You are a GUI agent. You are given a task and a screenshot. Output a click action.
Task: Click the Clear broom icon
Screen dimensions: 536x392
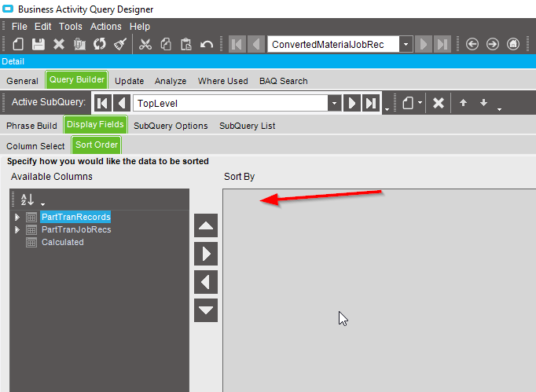click(x=120, y=44)
